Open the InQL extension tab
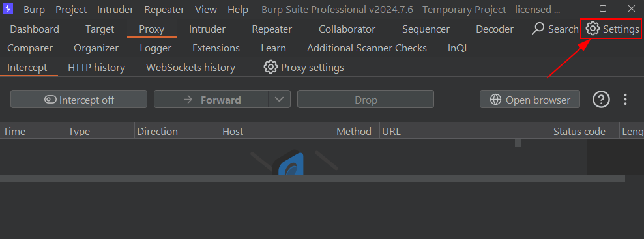The image size is (644, 239). pos(458,48)
